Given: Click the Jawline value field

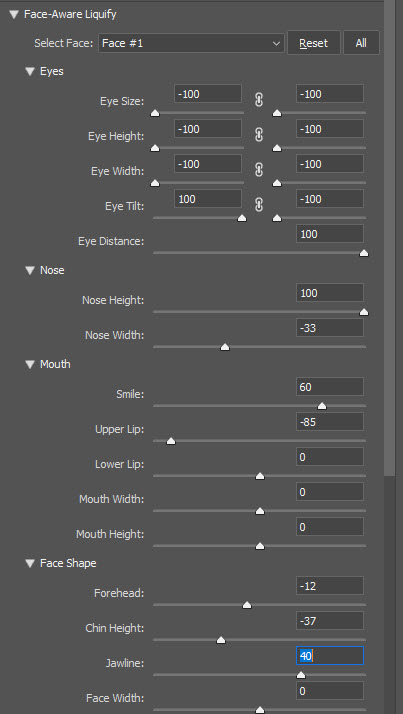Looking at the screenshot, I should pyautogui.click(x=330, y=656).
